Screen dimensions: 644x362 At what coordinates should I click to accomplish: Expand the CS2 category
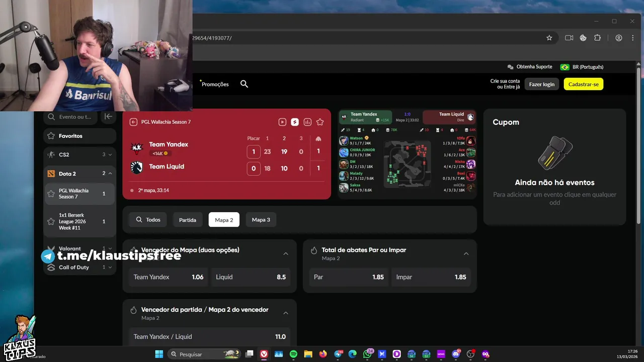[x=79, y=154]
